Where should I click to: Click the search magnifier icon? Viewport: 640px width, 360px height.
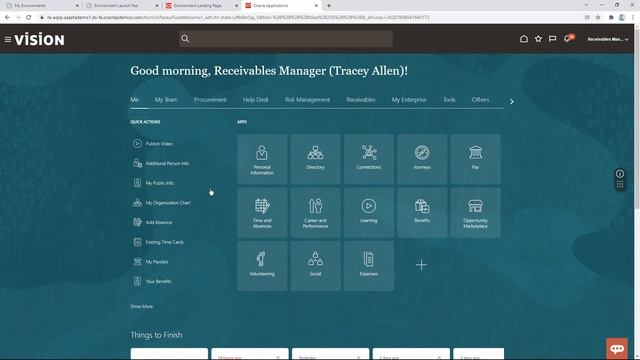point(185,39)
